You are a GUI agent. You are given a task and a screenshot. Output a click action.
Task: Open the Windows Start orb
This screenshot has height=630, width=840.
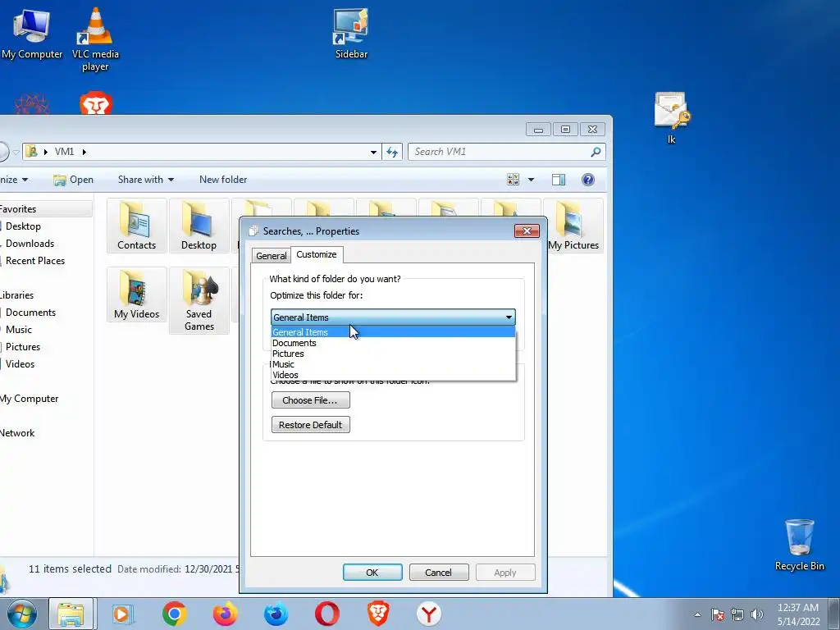[22, 614]
